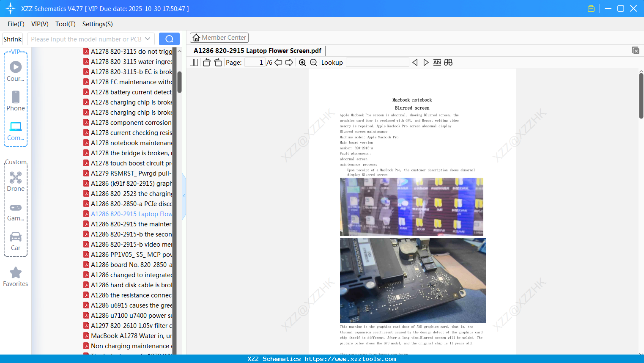The width and height of the screenshot is (644, 363).
Task: Open A1286 (k91f 820-2915) graphics file
Action: coord(128,183)
